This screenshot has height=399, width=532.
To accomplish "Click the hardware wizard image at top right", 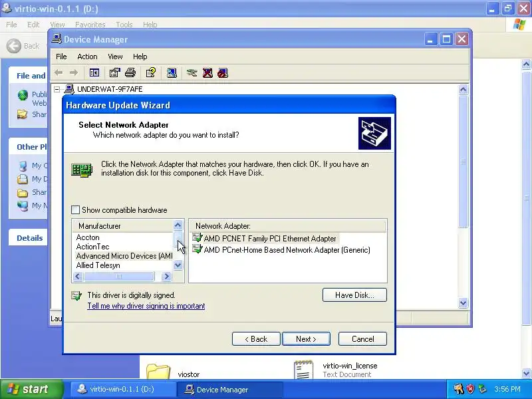I will (374, 134).
